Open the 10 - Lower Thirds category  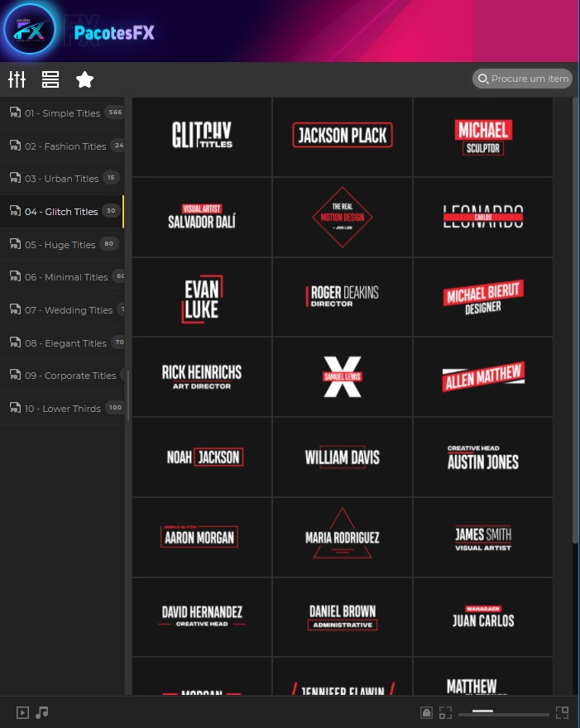62,409
